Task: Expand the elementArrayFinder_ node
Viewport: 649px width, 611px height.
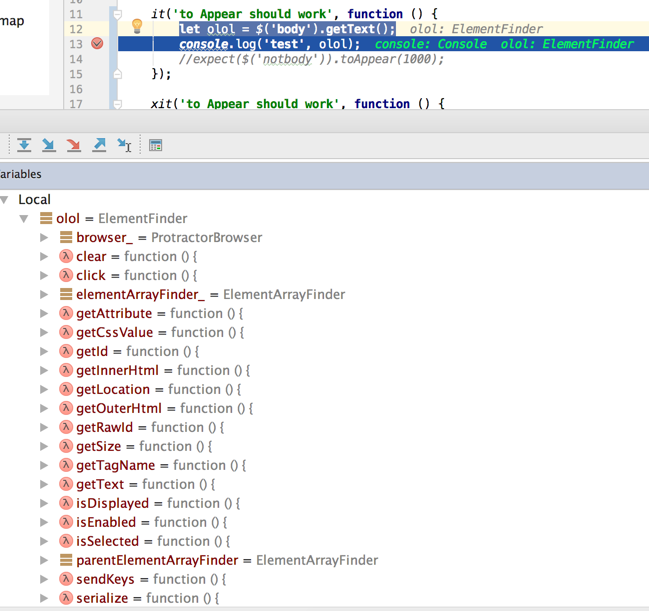Action: 44,295
